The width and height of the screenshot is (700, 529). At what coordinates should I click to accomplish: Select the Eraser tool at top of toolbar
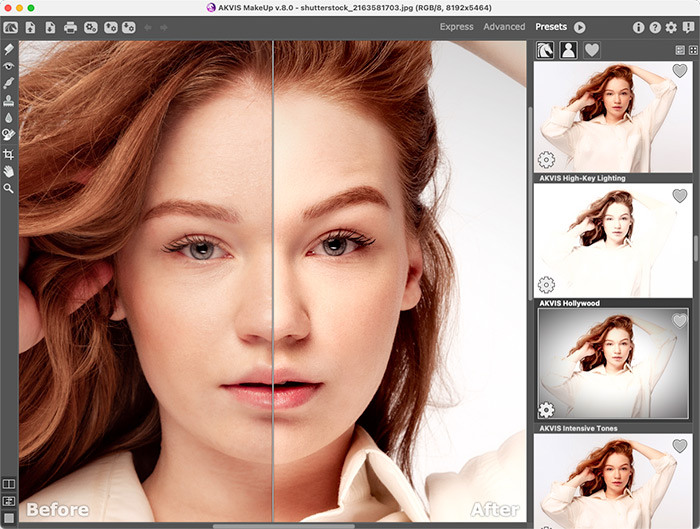coord(9,48)
